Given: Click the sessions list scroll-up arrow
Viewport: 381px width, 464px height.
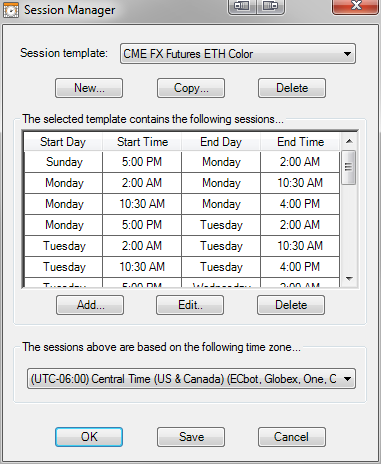Looking at the screenshot, I should [349, 141].
